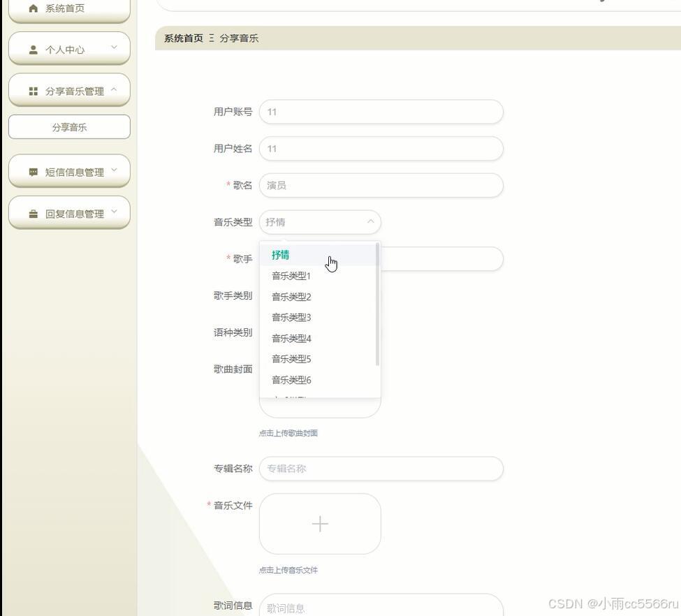The height and width of the screenshot is (616, 681).
Task: Select 音乐类型2 from the dropdown list
Action: coord(318,297)
